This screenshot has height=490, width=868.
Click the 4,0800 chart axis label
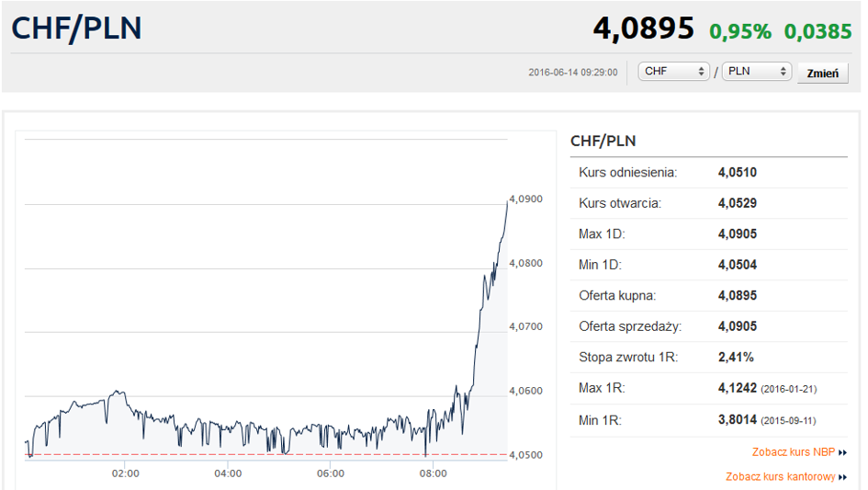pyautogui.click(x=526, y=263)
